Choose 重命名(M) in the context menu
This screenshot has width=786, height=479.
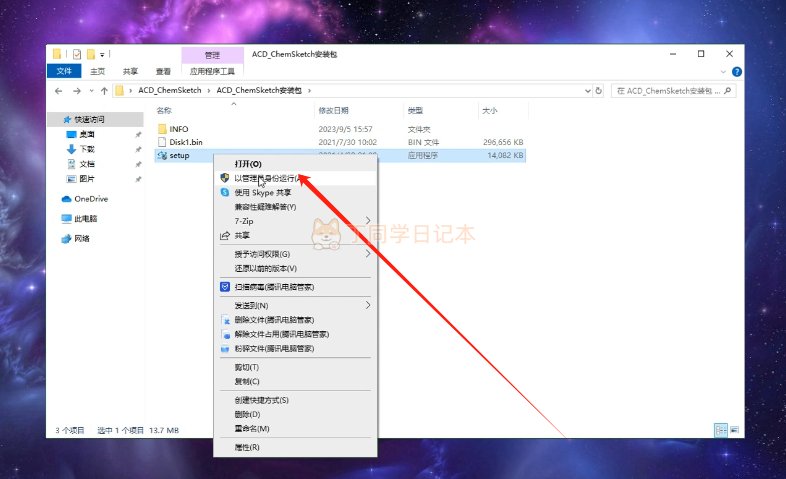click(295, 429)
